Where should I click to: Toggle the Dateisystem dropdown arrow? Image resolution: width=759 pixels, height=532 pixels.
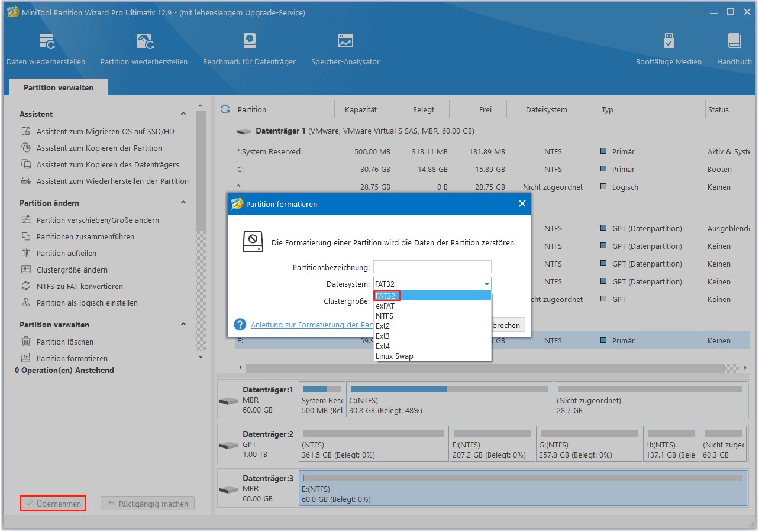(x=486, y=284)
